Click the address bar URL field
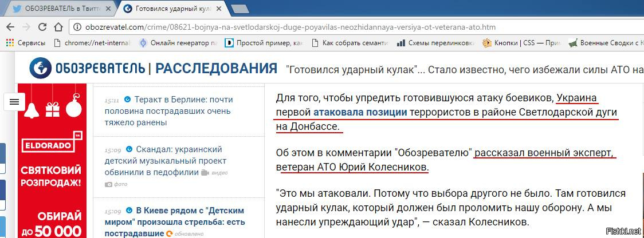644x238 pixels. [x=286, y=27]
